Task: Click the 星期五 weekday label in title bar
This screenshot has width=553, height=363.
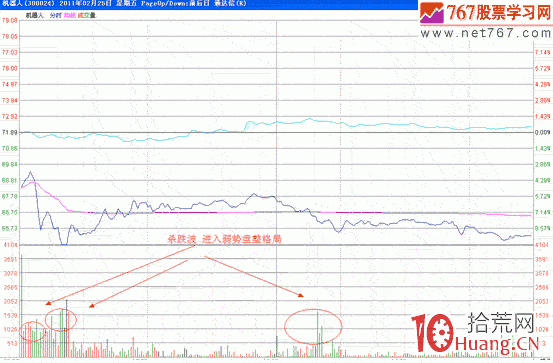Action: (126, 4)
